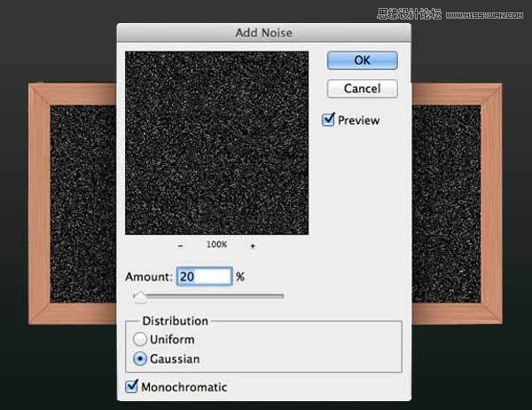The width and height of the screenshot is (532, 410).
Task: Uncheck the Preview checkbox
Action: tap(328, 120)
